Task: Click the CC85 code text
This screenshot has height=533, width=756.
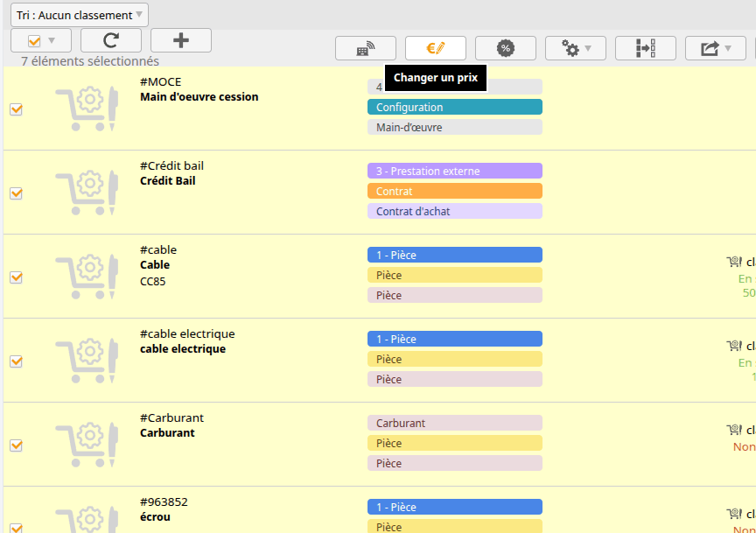Action: (153, 281)
